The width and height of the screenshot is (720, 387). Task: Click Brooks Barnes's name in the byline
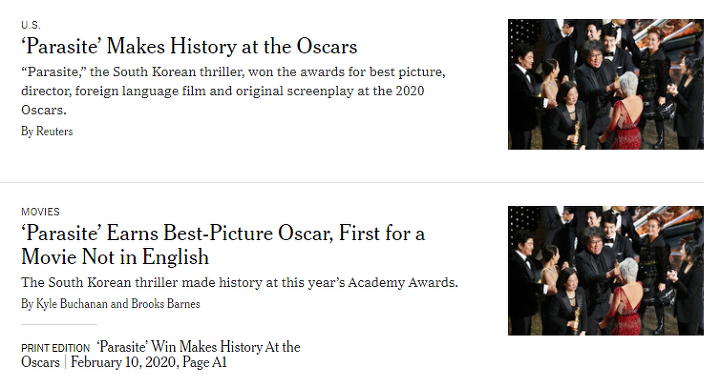[x=166, y=304]
